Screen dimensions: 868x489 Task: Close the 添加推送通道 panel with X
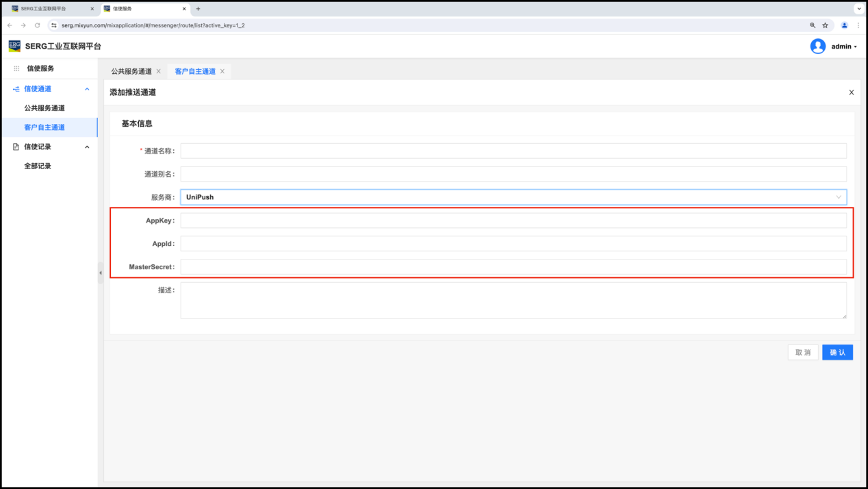[x=851, y=92]
